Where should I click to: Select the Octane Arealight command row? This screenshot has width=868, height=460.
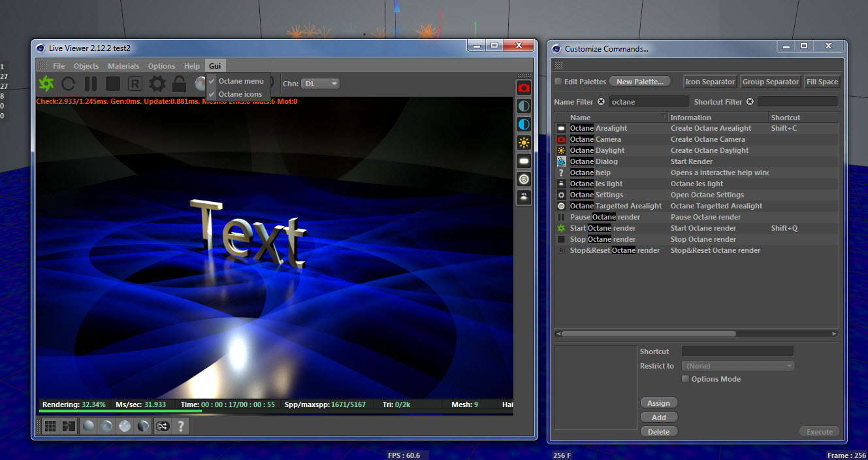click(697, 128)
